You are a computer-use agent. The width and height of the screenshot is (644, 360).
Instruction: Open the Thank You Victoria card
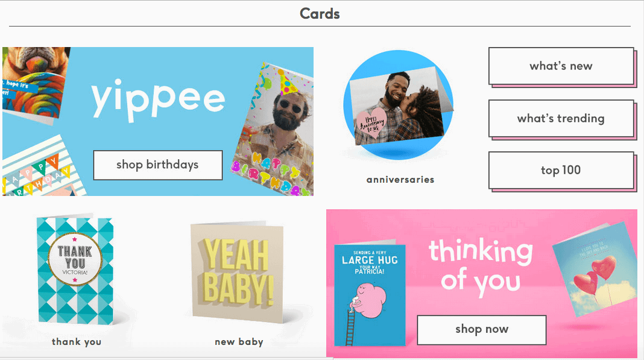point(75,269)
